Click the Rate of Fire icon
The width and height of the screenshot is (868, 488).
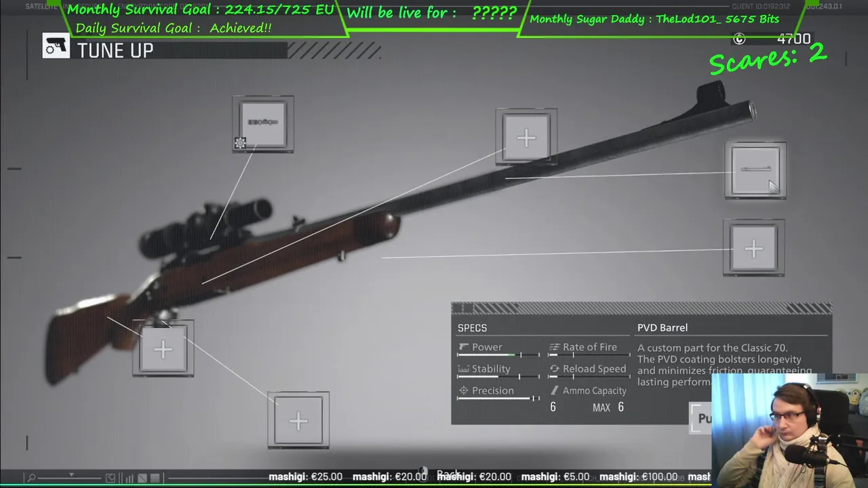point(554,347)
